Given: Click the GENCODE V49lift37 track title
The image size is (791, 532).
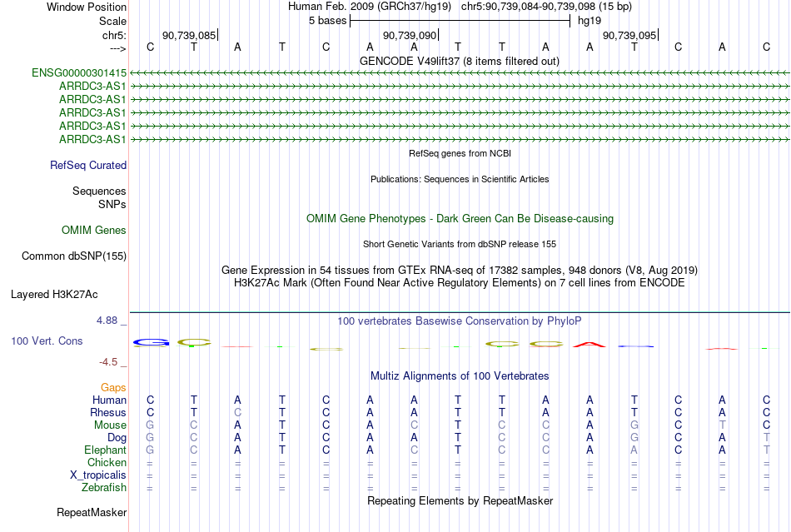Looking at the screenshot, I should coord(460,61).
